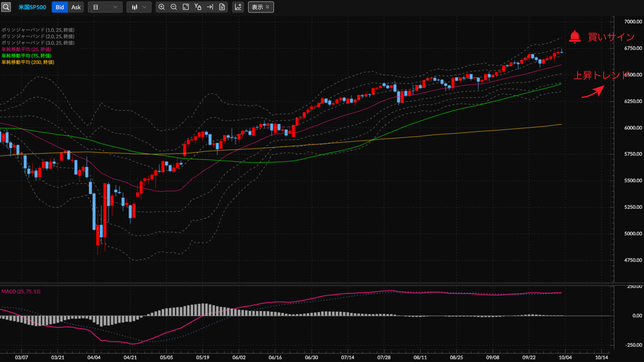Select the MACD (25, 75, 15) indicator label
Image resolution: width=644 pixels, height=362 pixels.
[20, 291]
